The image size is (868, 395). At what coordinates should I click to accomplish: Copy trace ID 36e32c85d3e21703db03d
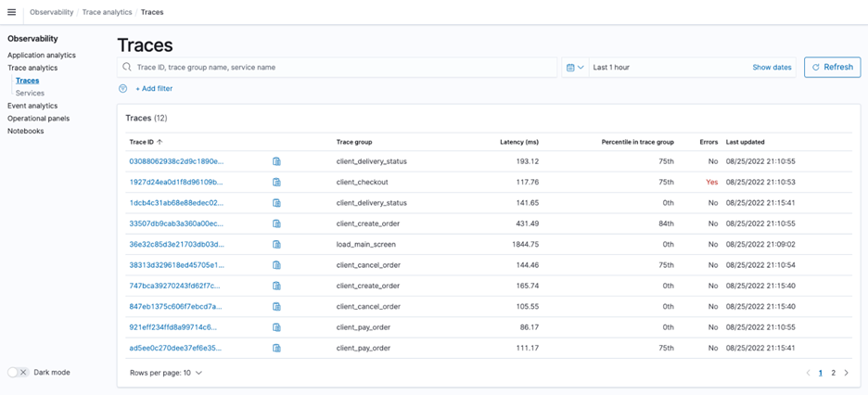pyautogui.click(x=276, y=245)
